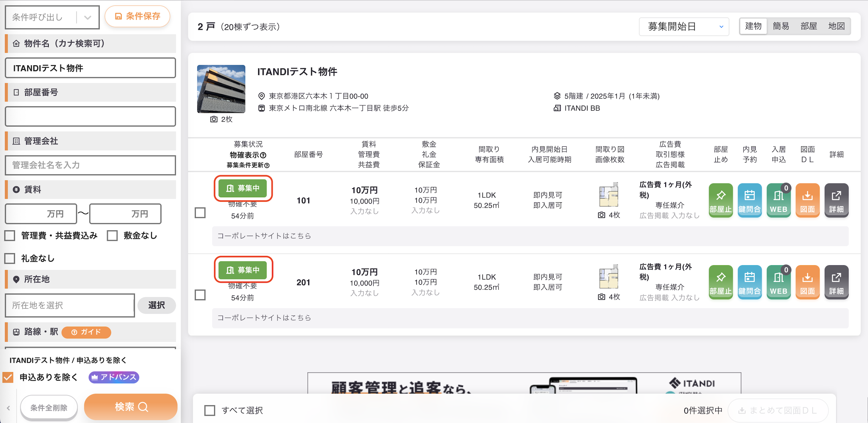Click the 物確表示 help icon
Image resolution: width=868 pixels, height=423 pixels.
[264, 155]
